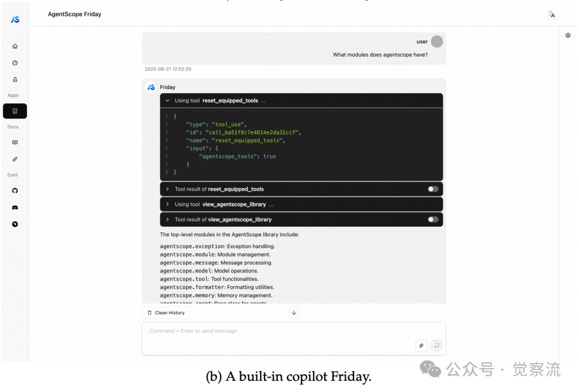Viewport: 579px width, 392px height.
Task: Click the "agentscope_tools": true line
Action: (237, 156)
